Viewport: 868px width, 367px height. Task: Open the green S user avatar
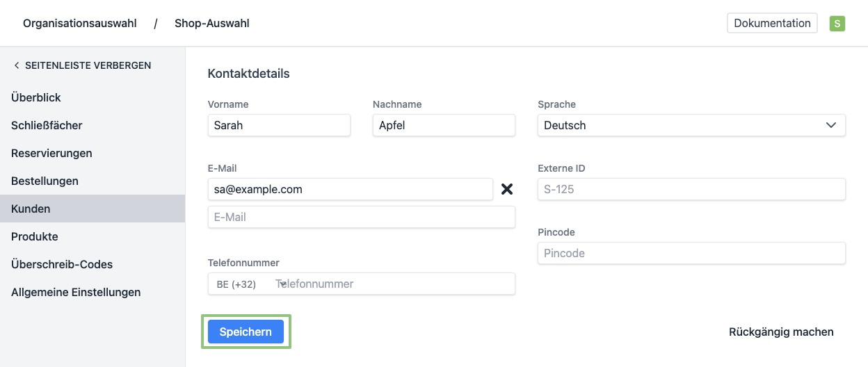837,24
